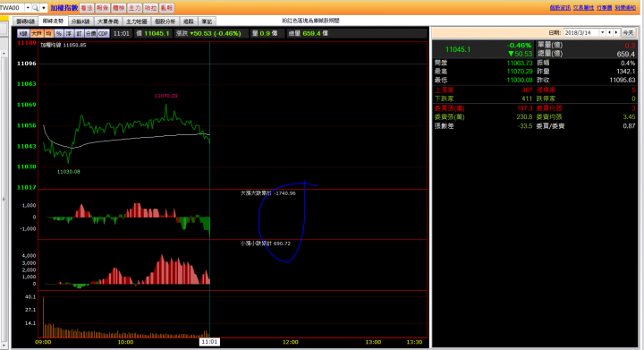The image size is (644, 350).
Task: Click the date field showing 2018/3/14
Action: [581, 32]
